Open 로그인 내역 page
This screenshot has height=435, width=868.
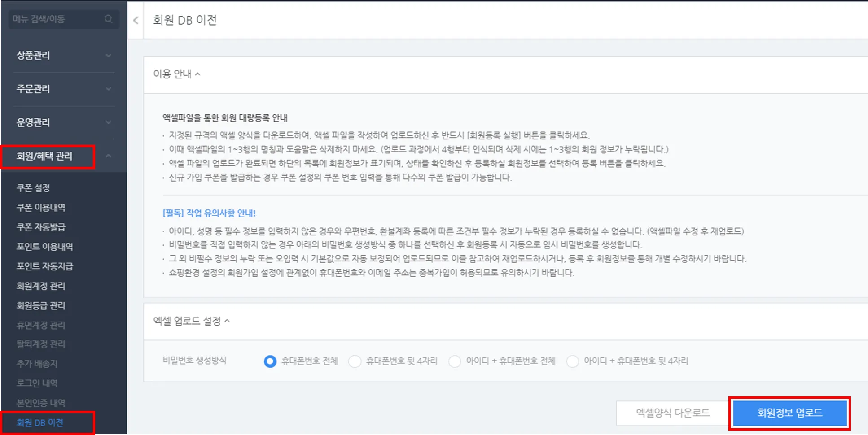[x=37, y=383]
